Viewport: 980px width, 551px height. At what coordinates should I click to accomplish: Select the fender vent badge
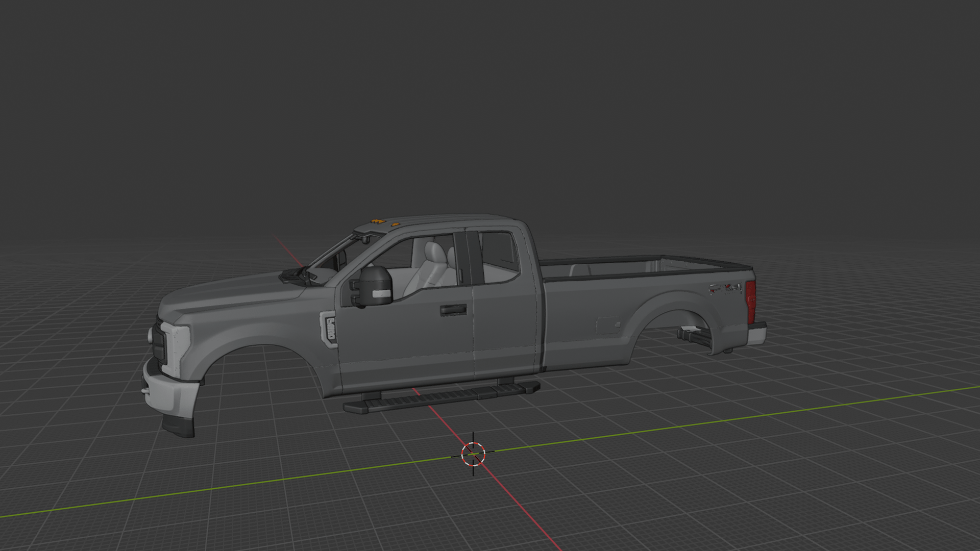coord(329,329)
